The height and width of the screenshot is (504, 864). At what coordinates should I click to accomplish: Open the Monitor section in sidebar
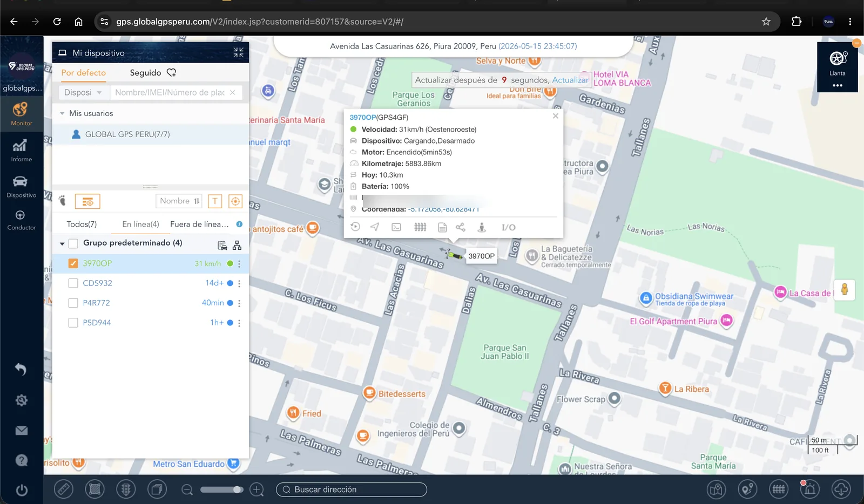22,114
